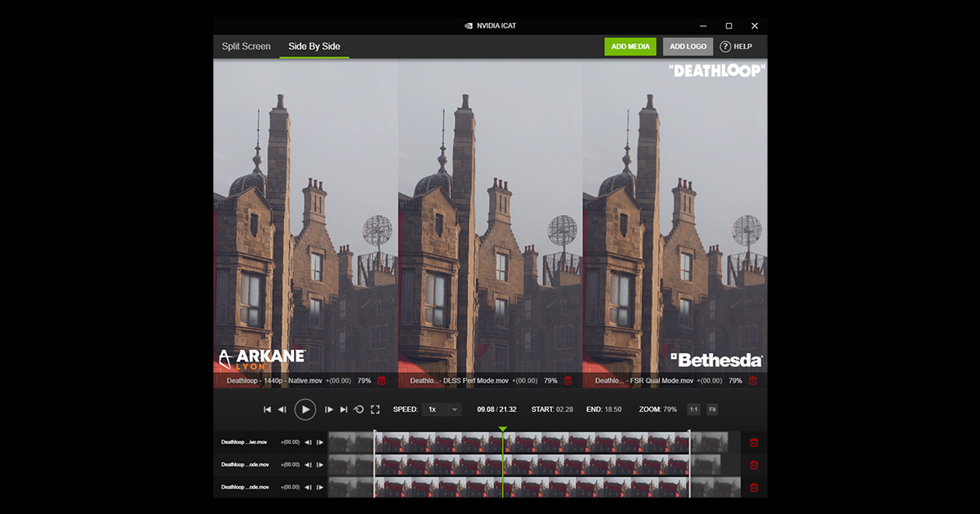Click the ADD LOGO button
Viewport: 980px width, 514px height.
point(688,47)
